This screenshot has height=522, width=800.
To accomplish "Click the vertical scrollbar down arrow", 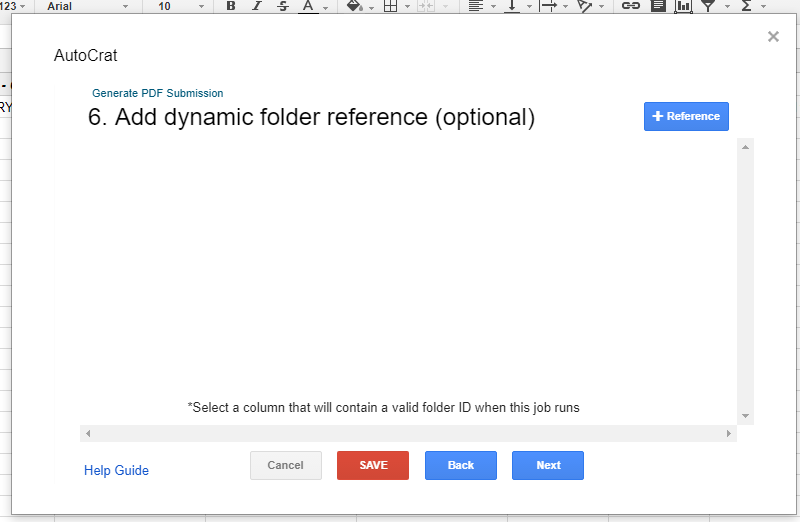I will point(745,415).
